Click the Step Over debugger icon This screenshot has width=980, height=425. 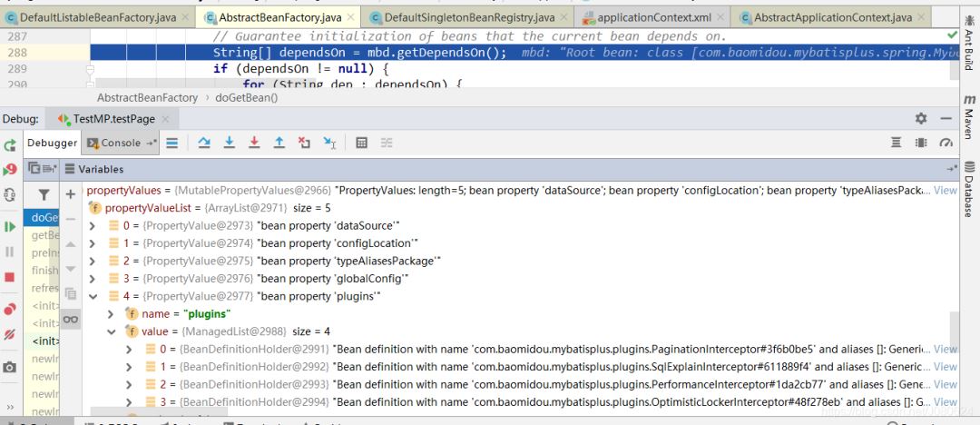(x=204, y=143)
